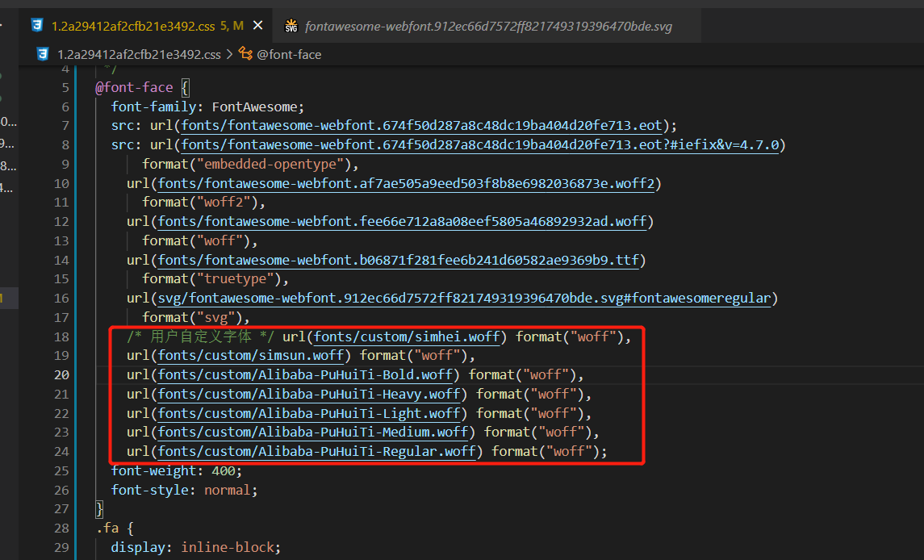924x560 pixels.
Task: Close the 1.2a29412af2cfb21e3492.css tab
Action: (257, 25)
